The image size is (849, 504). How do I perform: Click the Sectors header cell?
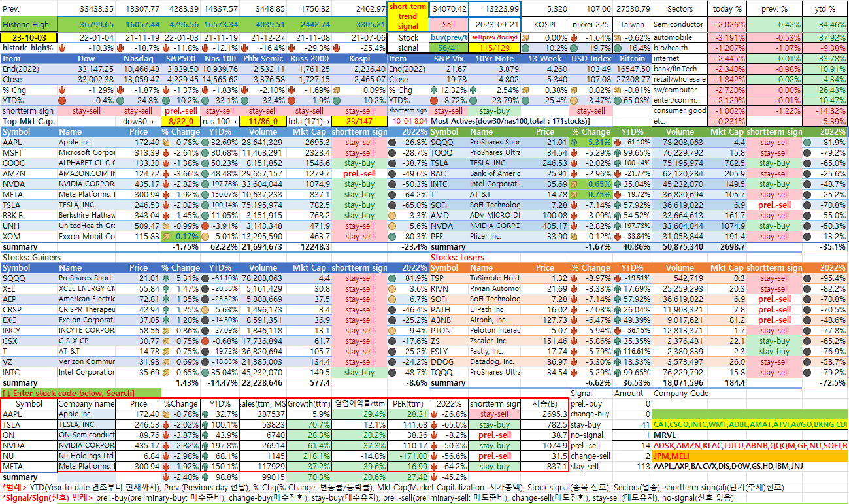click(x=680, y=9)
